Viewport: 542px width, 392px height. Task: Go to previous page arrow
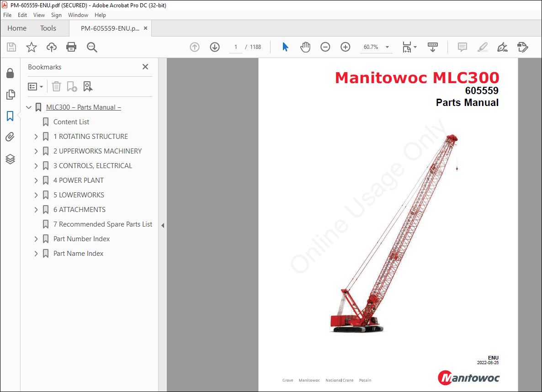(195, 47)
